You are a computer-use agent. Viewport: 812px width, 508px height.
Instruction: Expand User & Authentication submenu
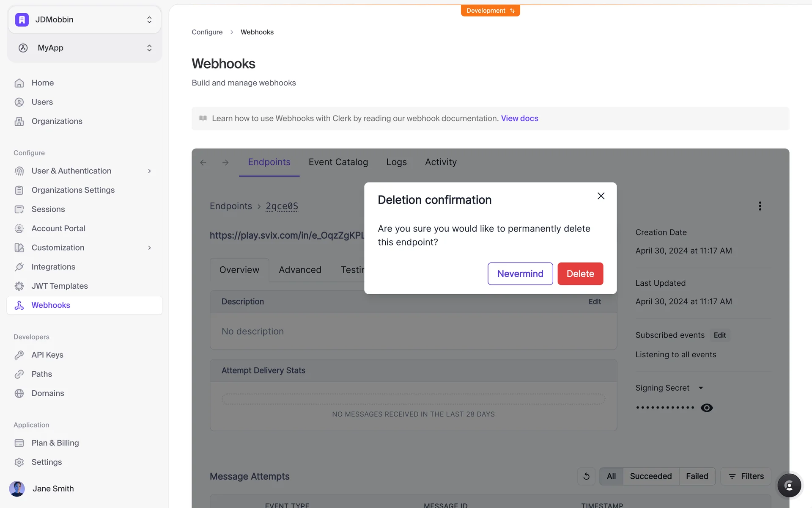tap(149, 171)
